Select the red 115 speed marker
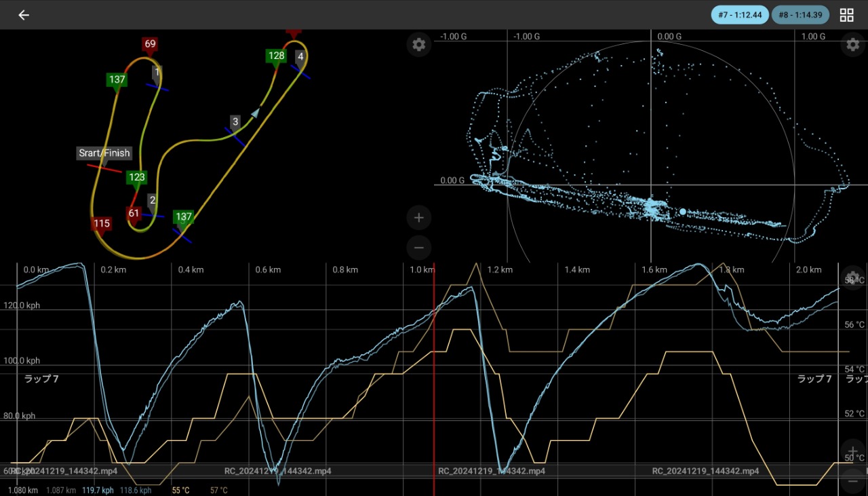The width and height of the screenshot is (868, 496). pyautogui.click(x=102, y=225)
